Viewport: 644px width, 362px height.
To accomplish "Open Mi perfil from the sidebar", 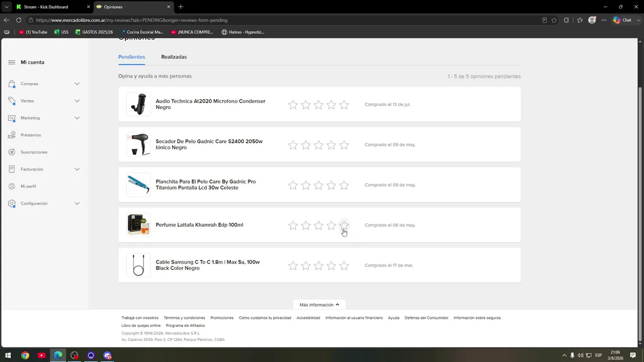I will click(x=28, y=187).
